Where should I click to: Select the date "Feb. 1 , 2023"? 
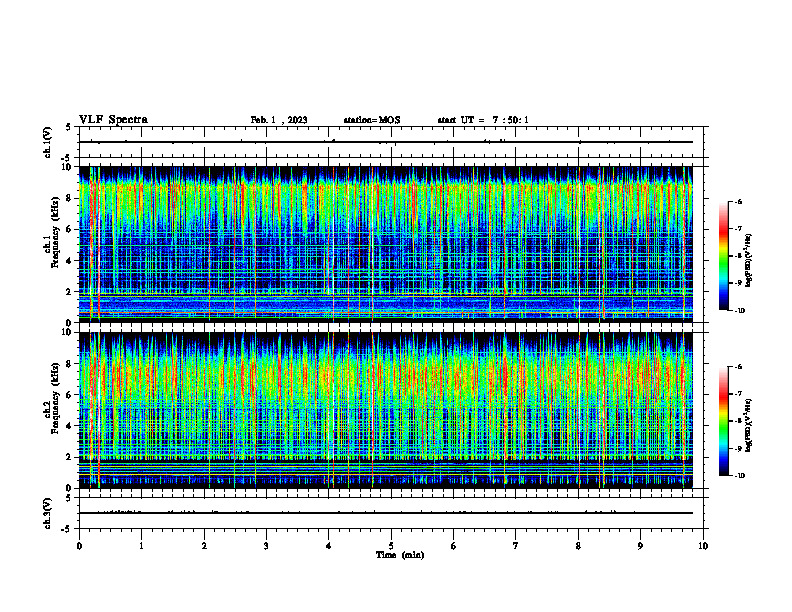(x=279, y=120)
